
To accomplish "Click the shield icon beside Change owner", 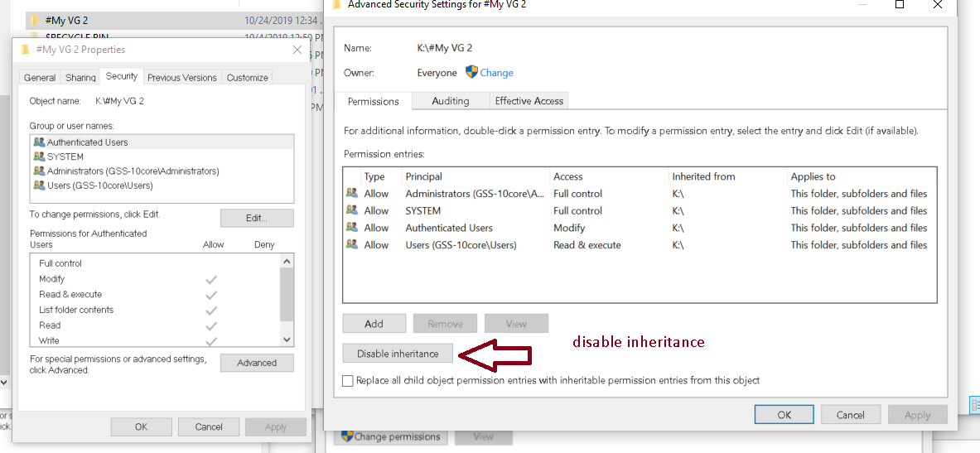I will click(x=471, y=72).
